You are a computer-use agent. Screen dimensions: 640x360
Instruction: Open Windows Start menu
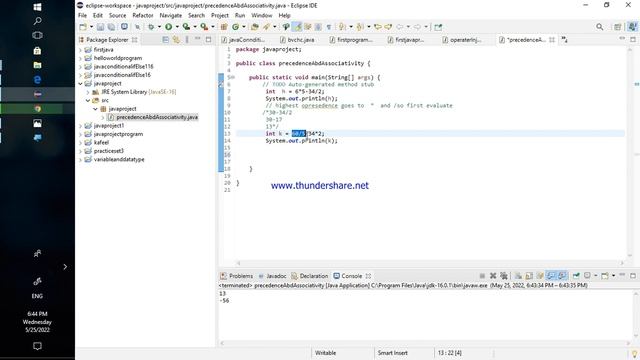pos(37,7)
